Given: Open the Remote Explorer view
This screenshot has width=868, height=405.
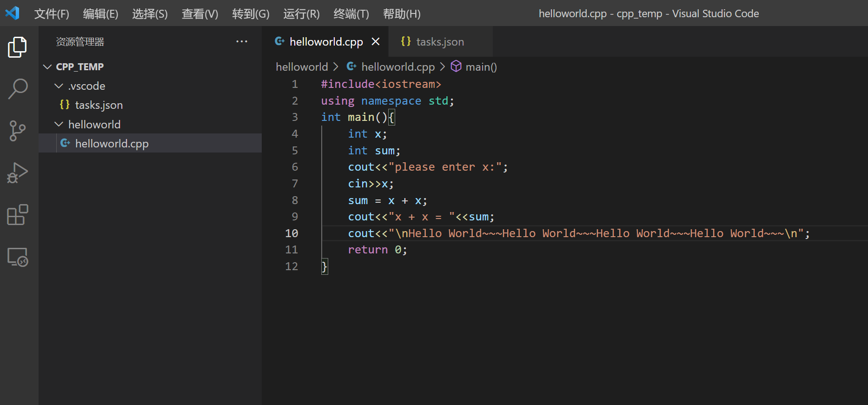Looking at the screenshot, I should [18, 257].
